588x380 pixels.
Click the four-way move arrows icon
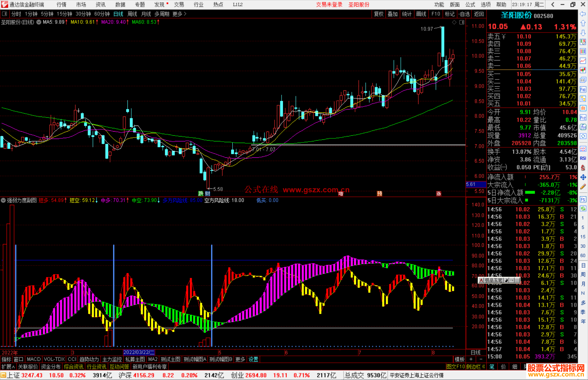pyautogui.click(x=583, y=177)
